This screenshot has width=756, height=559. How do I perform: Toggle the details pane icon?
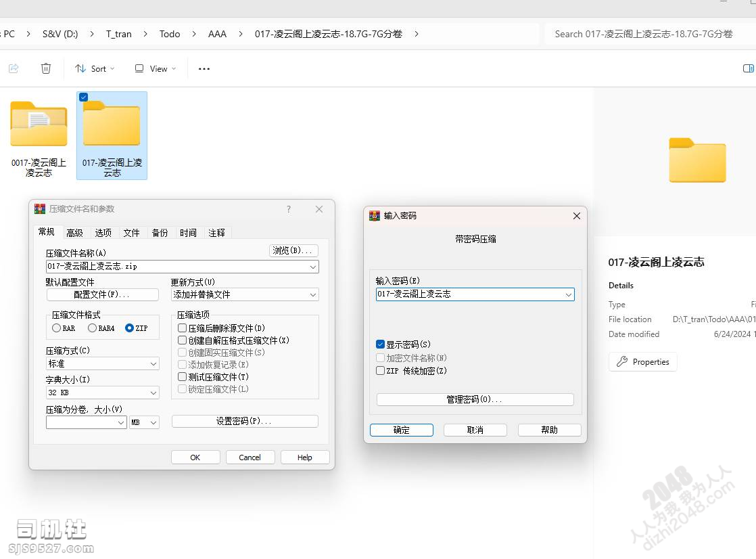pos(748,68)
